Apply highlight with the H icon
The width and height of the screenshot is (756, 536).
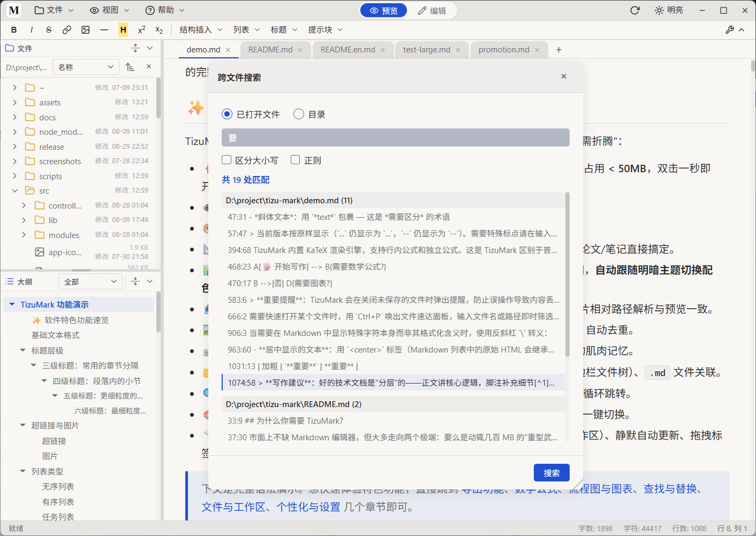tap(123, 30)
